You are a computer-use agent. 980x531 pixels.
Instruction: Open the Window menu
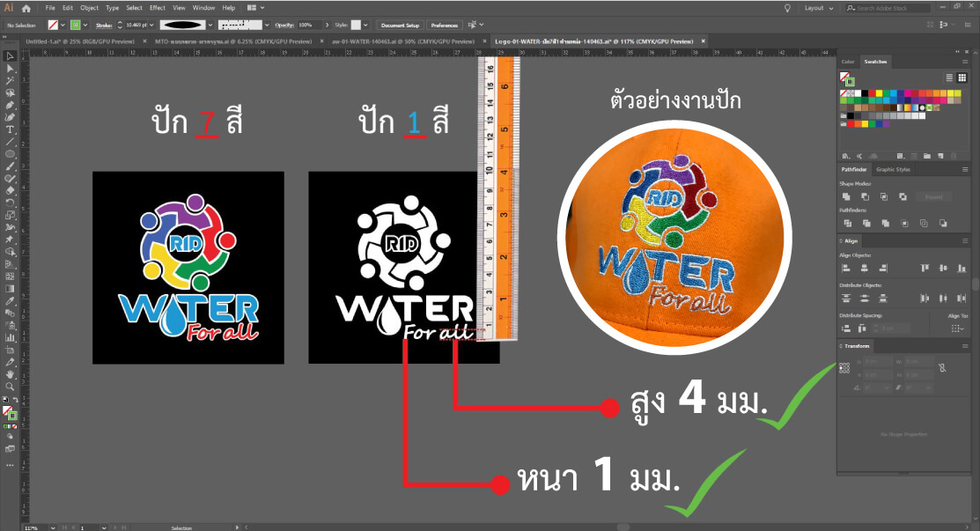tap(203, 8)
